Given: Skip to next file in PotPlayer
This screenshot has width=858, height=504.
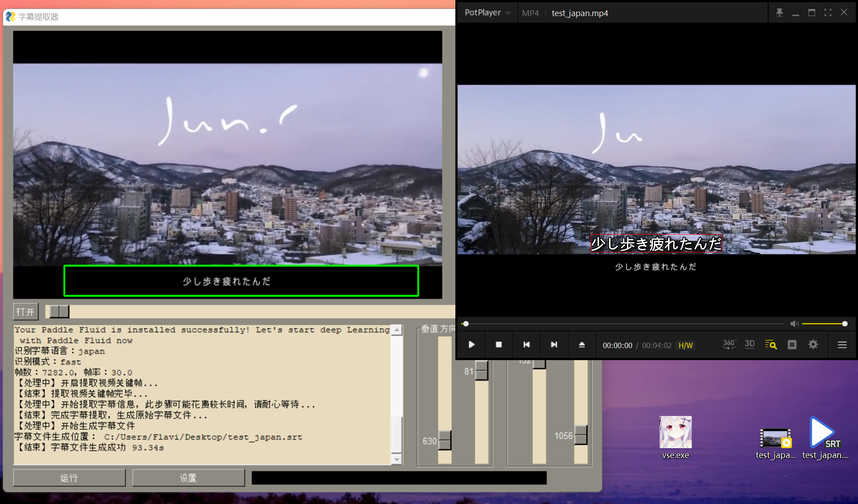Looking at the screenshot, I should (x=554, y=344).
